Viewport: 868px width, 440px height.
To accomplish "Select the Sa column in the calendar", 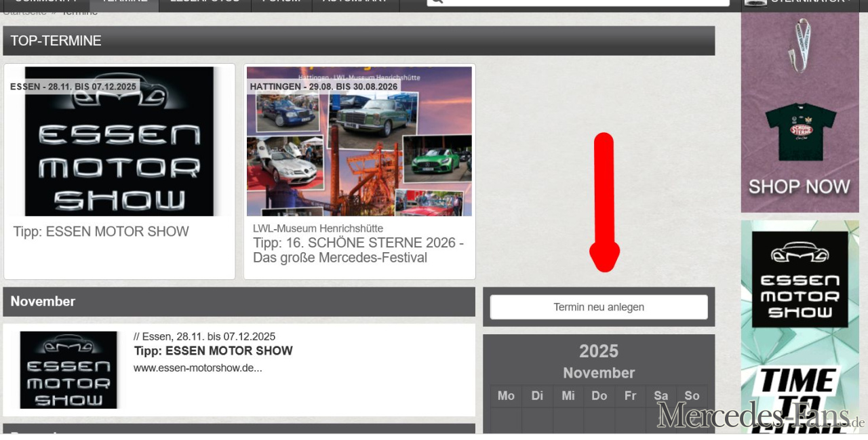I will click(x=661, y=395).
